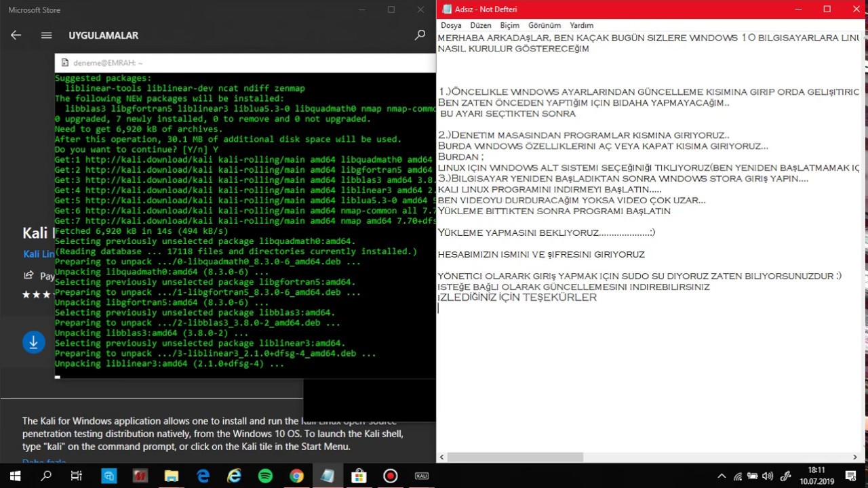Screen dimensions: 868x488
Task: Minimize the Microsoft Store window
Action: tap(361, 9)
